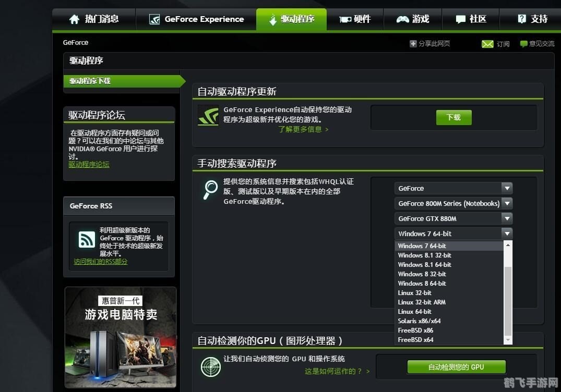Expand the GeForce GTX 880M dropdown
The width and height of the screenshot is (561, 392).
tap(453, 218)
